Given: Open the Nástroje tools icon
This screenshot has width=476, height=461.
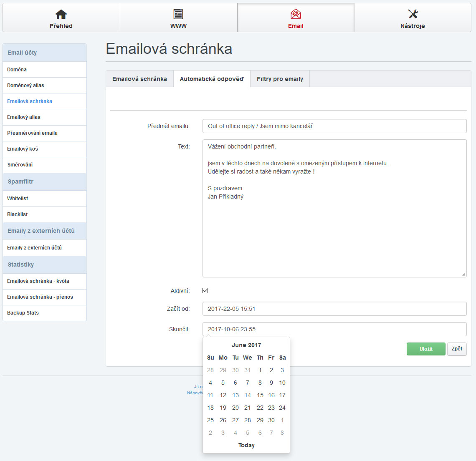Looking at the screenshot, I should [x=413, y=14].
